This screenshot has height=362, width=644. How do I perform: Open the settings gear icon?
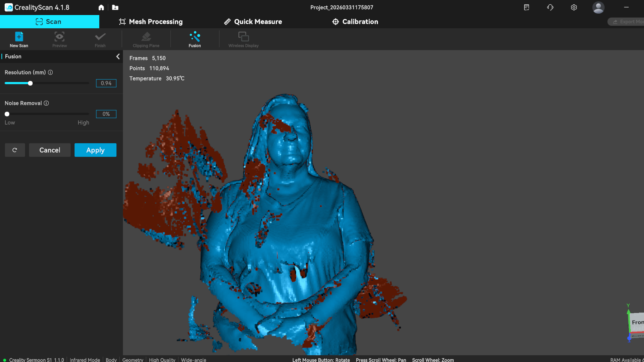coord(574,8)
